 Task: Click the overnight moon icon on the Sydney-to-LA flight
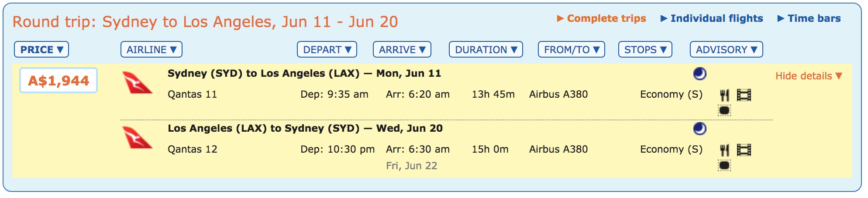click(x=699, y=74)
